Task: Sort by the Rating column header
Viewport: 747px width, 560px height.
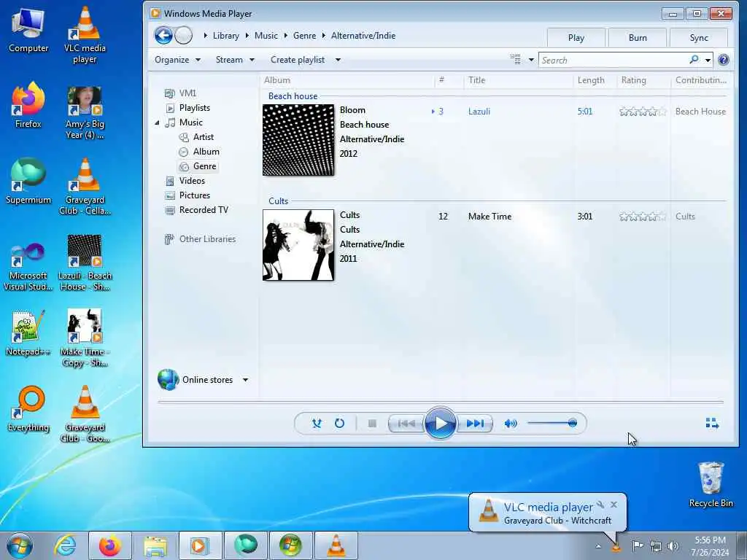Action: (x=634, y=80)
